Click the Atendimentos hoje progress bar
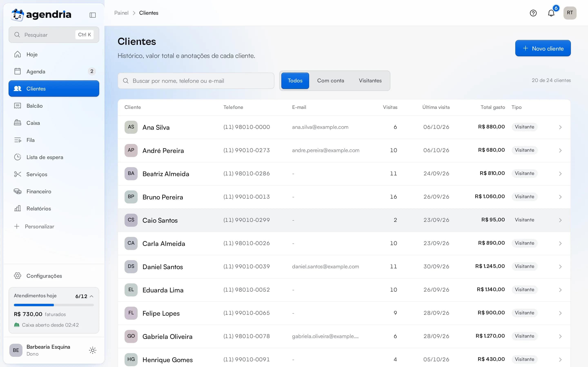 pos(54,305)
